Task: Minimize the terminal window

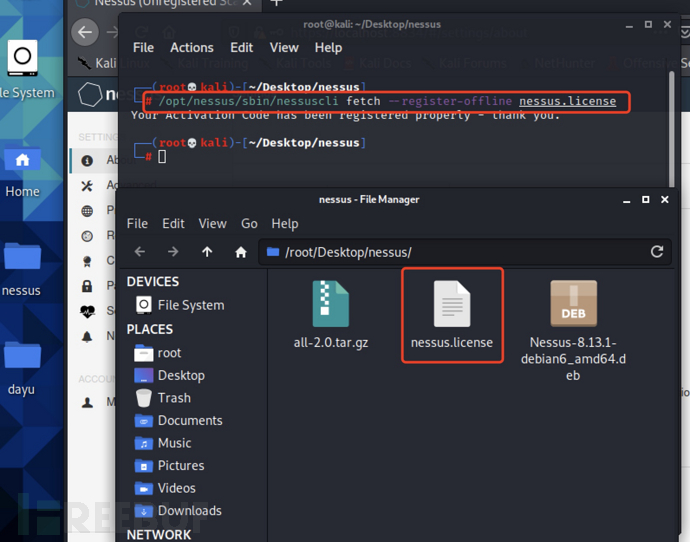Action: point(629,26)
